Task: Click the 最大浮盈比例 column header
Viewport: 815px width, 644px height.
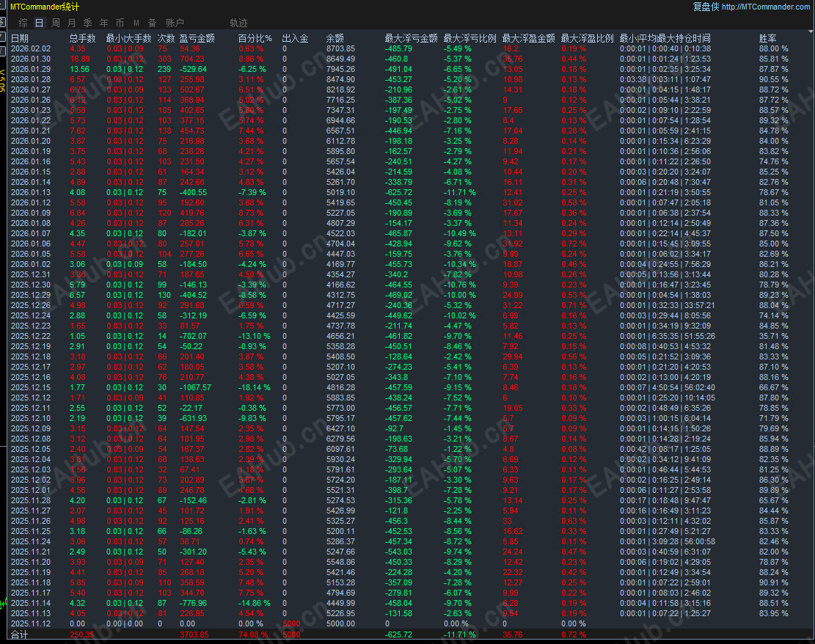Action: tap(588, 38)
